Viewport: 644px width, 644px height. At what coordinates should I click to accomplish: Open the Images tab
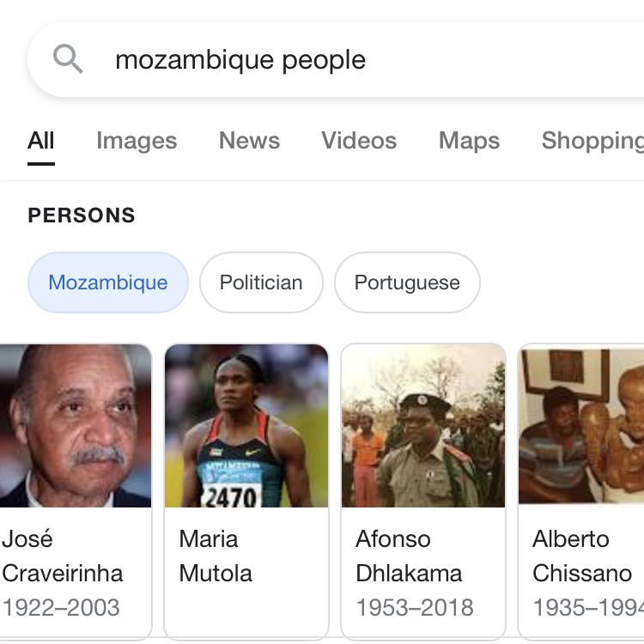click(137, 141)
